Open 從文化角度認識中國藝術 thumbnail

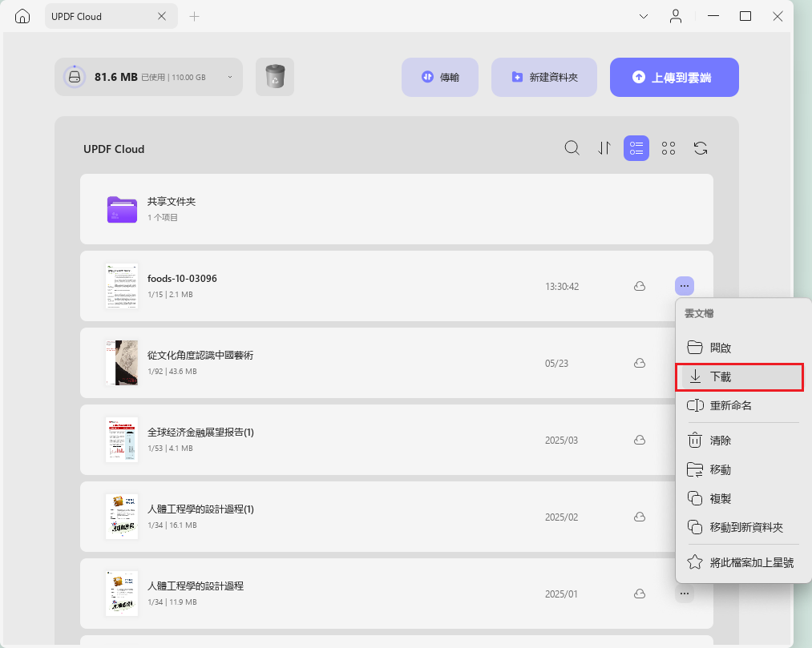point(122,363)
